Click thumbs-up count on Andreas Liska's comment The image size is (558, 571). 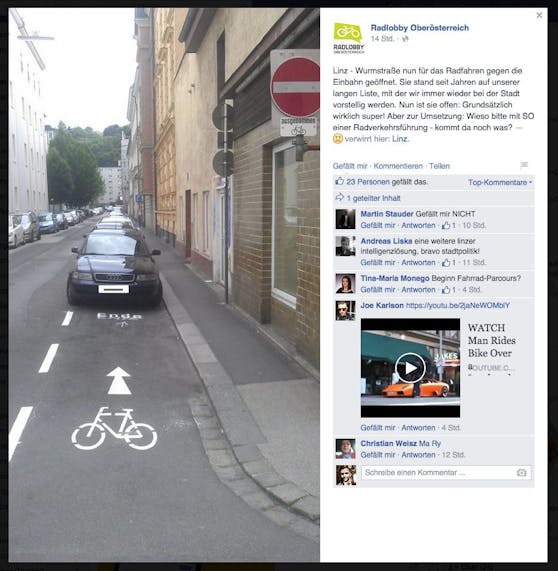[x=449, y=263]
